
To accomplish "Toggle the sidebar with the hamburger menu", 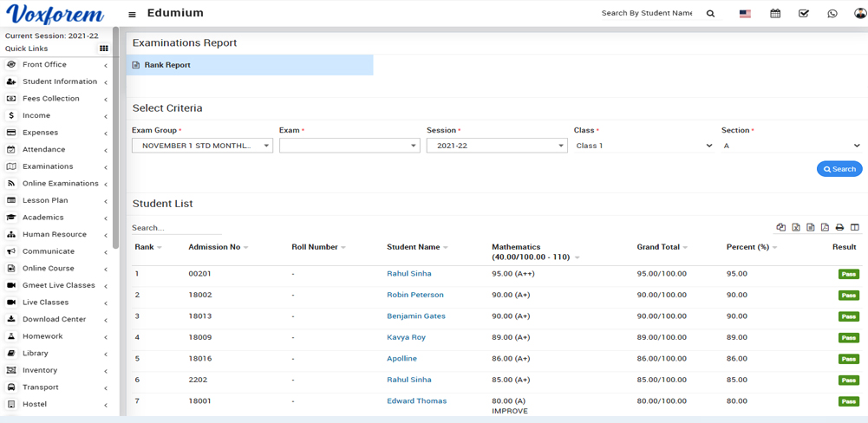I will [132, 14].
